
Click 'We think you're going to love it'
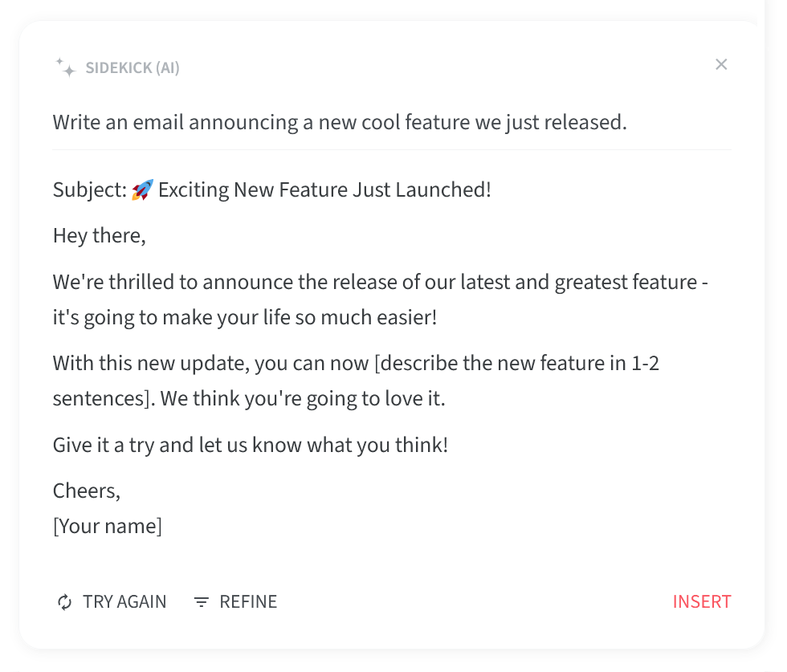click(x=303, y=399)
